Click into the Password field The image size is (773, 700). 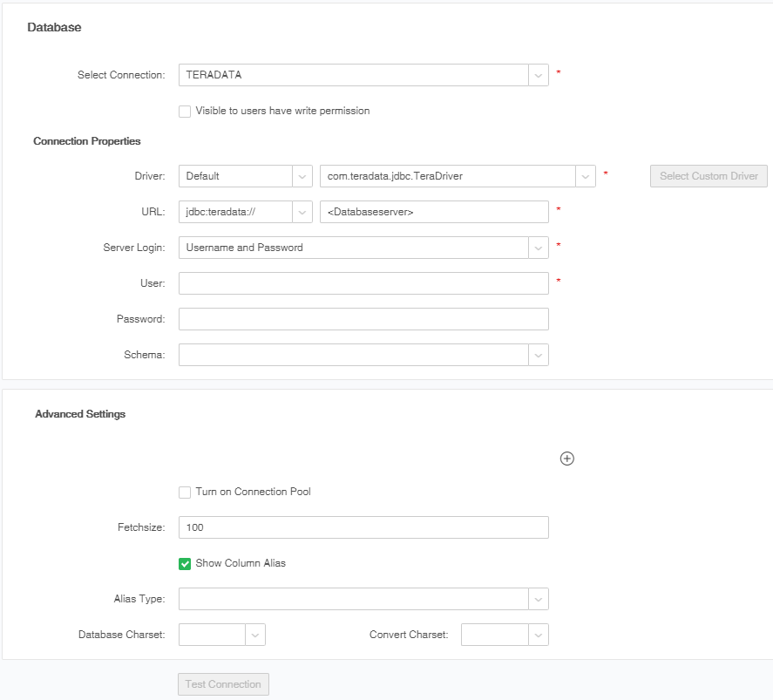tap(363, 319)
